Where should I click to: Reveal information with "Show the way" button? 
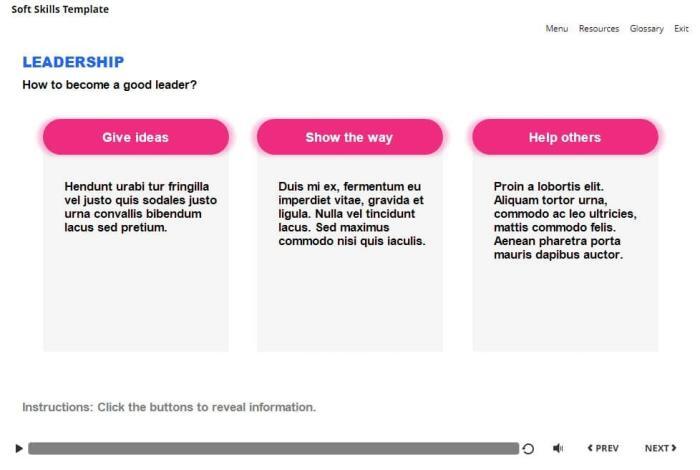(x=349, y=137)
